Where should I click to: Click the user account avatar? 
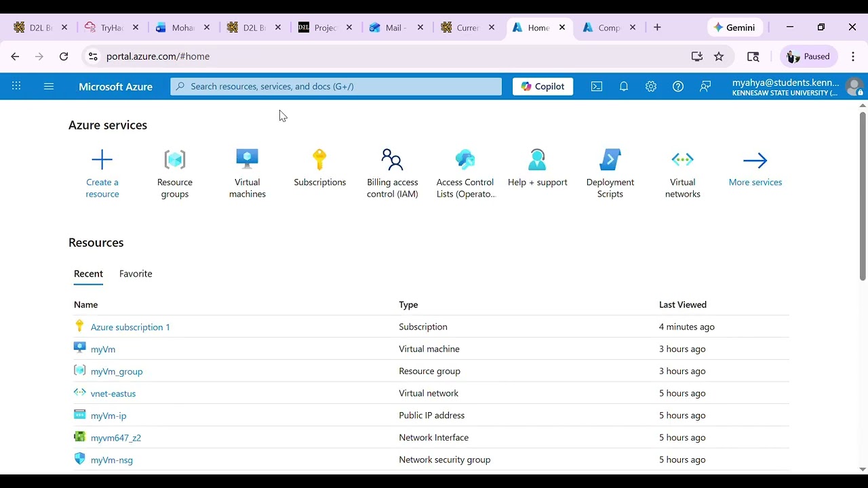pyautogui.click(x=854, y=87)
